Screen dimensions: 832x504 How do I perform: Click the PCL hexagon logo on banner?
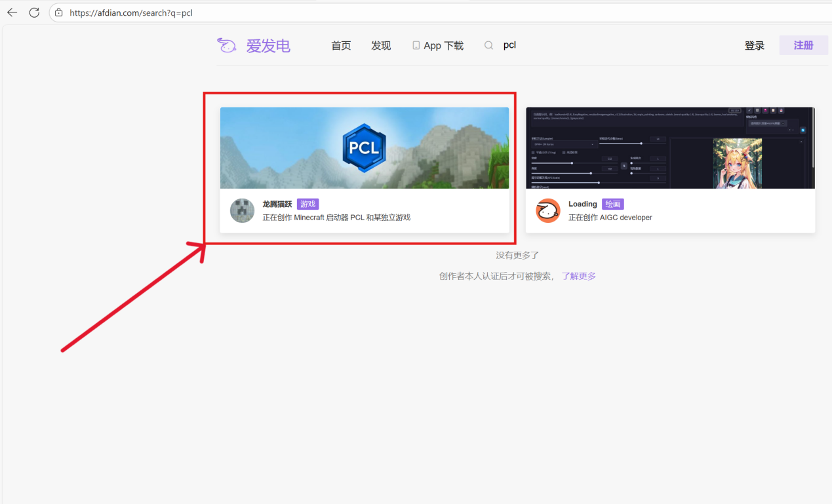365,147
